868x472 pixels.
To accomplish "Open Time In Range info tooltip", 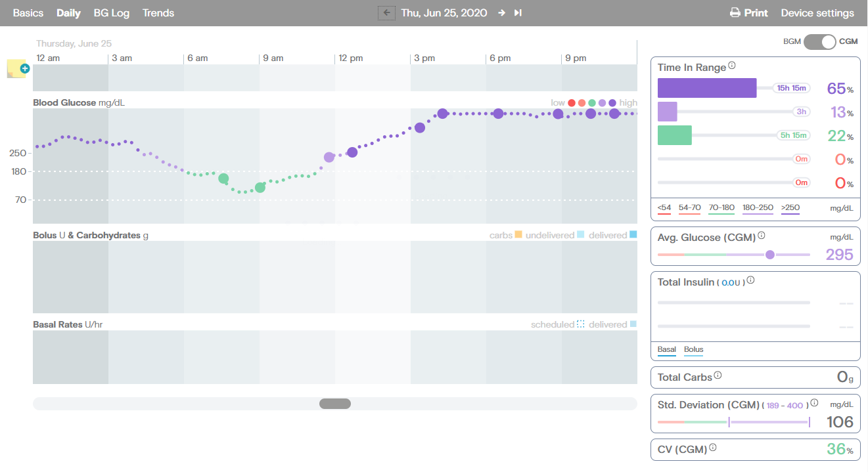I will click(x=732, y=66).
